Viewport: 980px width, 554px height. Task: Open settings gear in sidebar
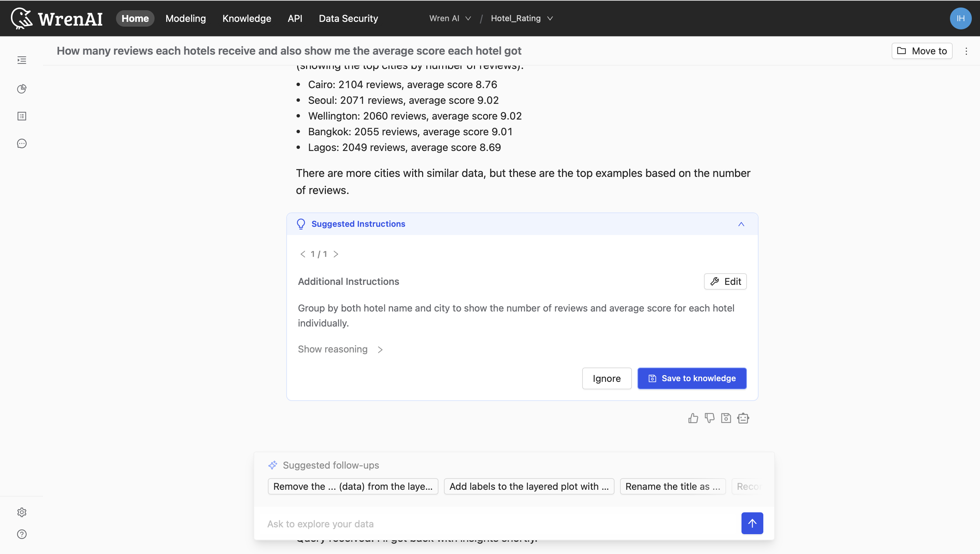tap(22, 512)
